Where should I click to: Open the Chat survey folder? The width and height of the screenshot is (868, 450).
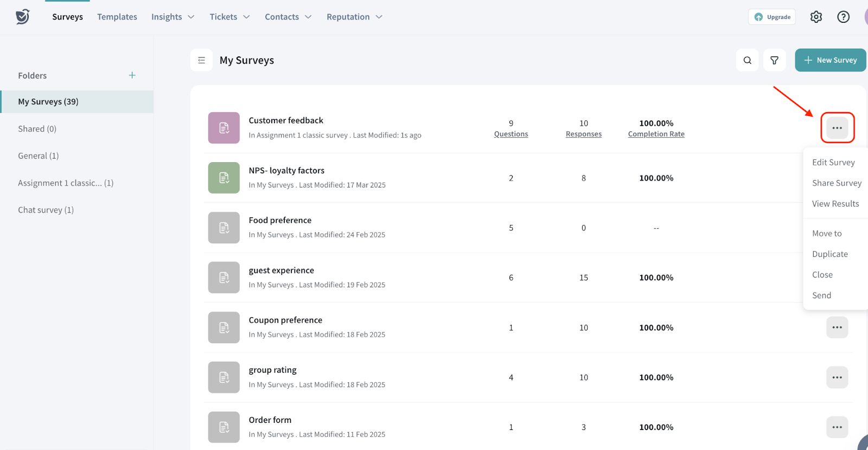pos(46,210)
